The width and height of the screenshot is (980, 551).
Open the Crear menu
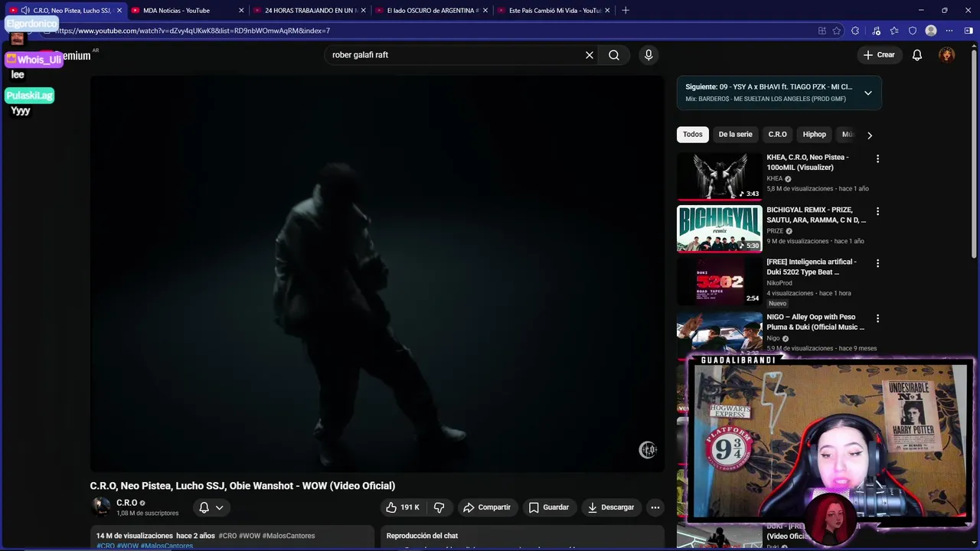point(879,55)
